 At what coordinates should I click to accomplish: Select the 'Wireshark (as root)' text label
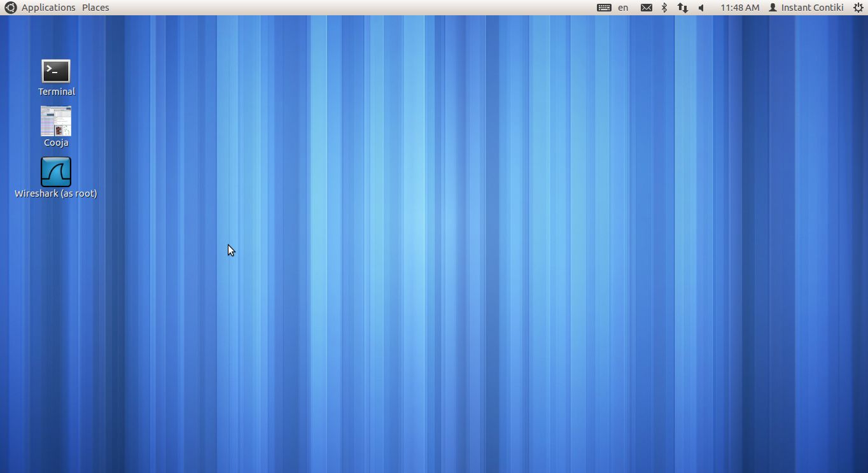point(56,194)
